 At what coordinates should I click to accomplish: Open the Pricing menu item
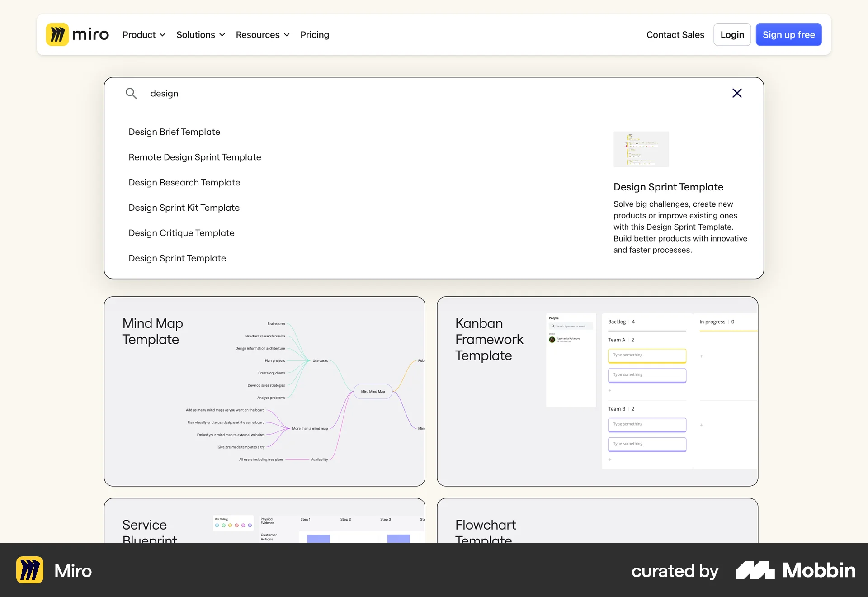click(x=315, y=34)
